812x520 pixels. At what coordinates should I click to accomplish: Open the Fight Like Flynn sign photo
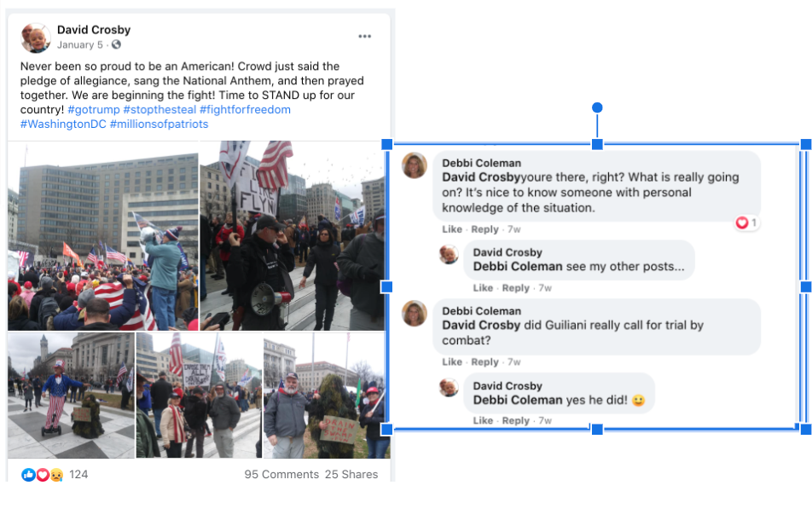click(x=293, y=235)
